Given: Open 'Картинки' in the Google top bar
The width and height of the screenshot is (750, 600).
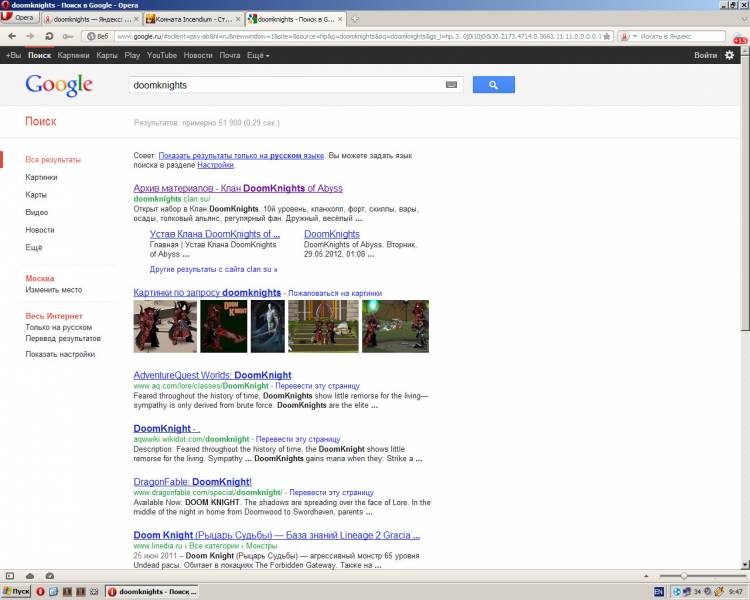Looking at the screenshot, I should click(x=73, y=56).
